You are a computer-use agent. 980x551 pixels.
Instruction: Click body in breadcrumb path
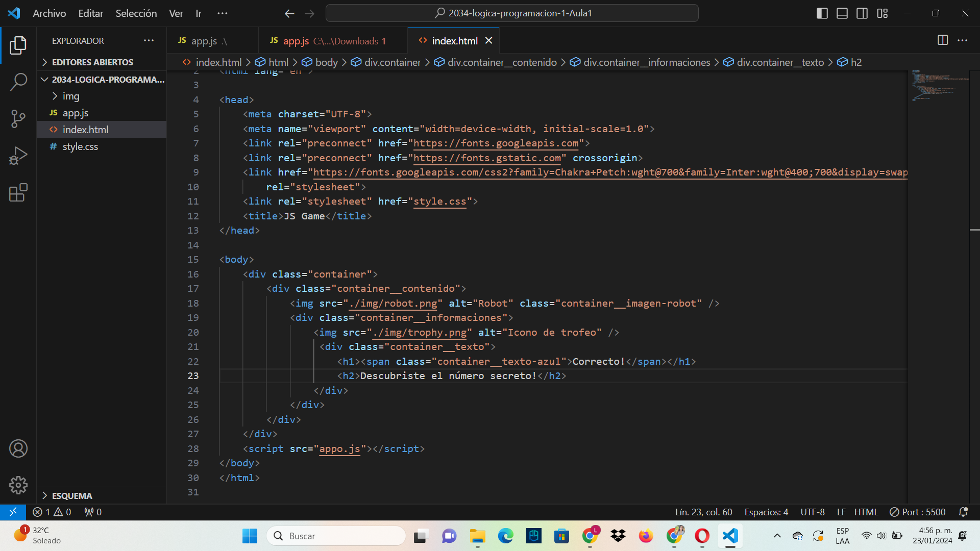click(x=320, y=62)
